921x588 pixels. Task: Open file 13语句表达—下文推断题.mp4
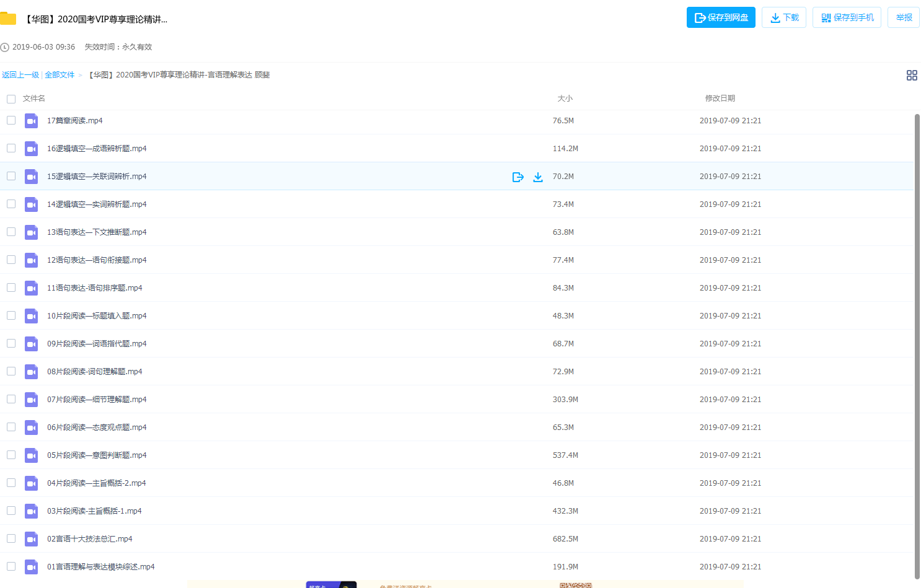pyautogui.click(x=97, y=232)
